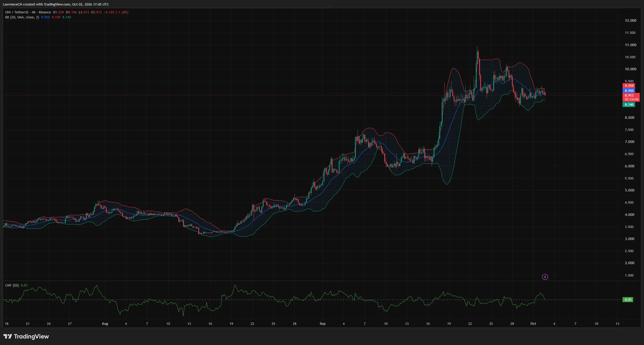The width and height of the screenshot is (644, 345).
Task: Select the UNI / TetherUS symbol title
Action: 17,12
